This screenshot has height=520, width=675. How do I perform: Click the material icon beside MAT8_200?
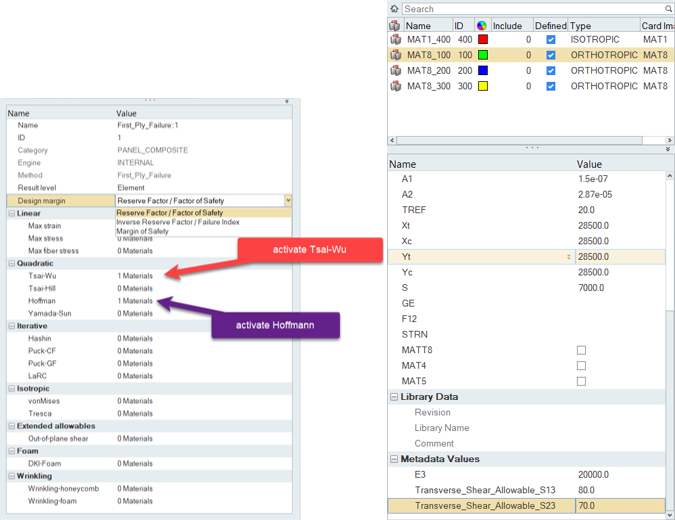pyautogui.click(x=395, y=71)
